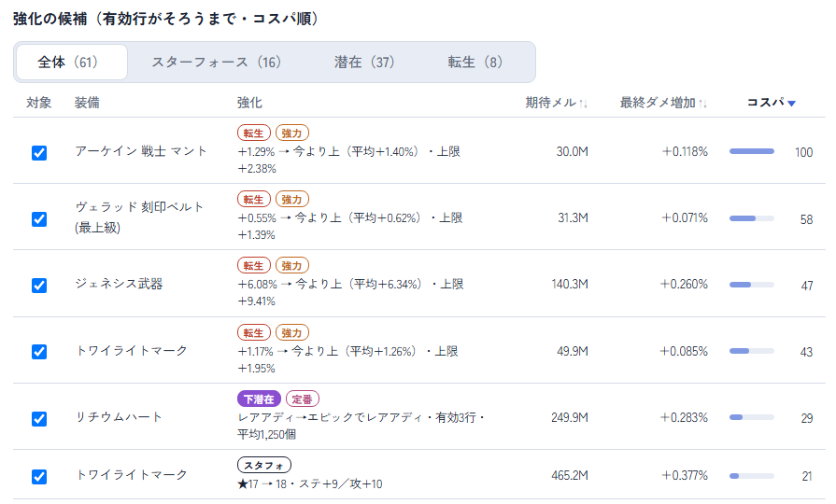Click コスパ bar valued 47
Image resolution: width=836 pixels, height=504 pixels.
752,285
